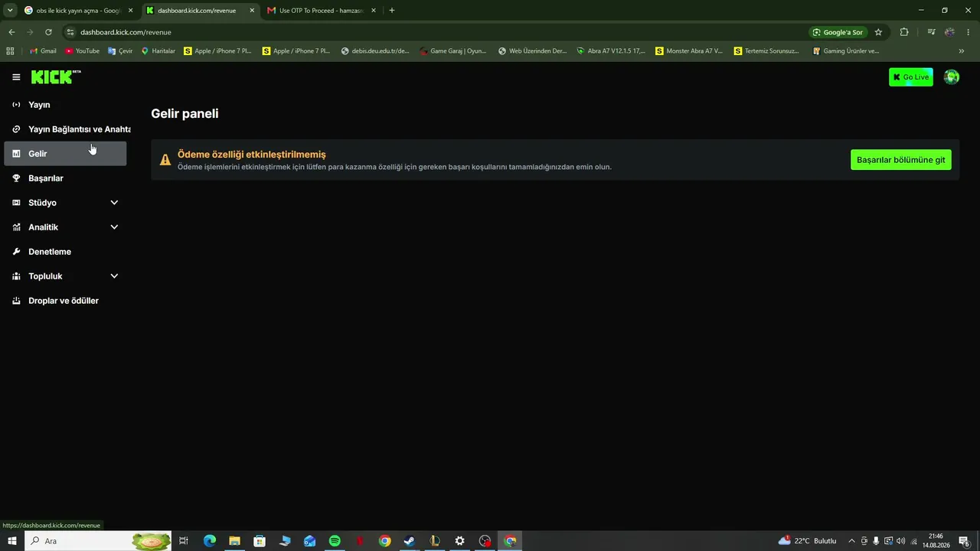Show more bookmarks overflow chevron
This screenshot has width=980, height=551.
coord(962,51)
